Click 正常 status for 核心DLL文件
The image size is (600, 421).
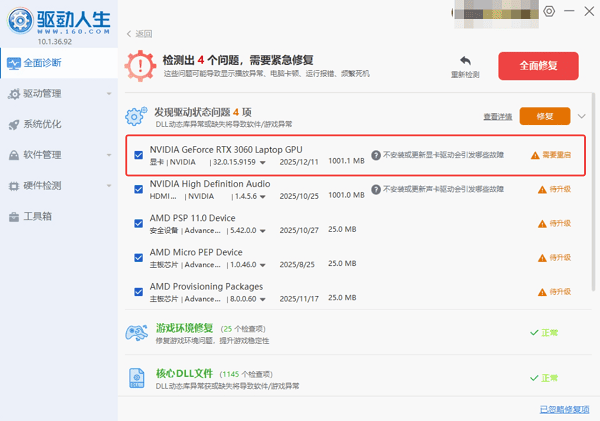[544, 378]
